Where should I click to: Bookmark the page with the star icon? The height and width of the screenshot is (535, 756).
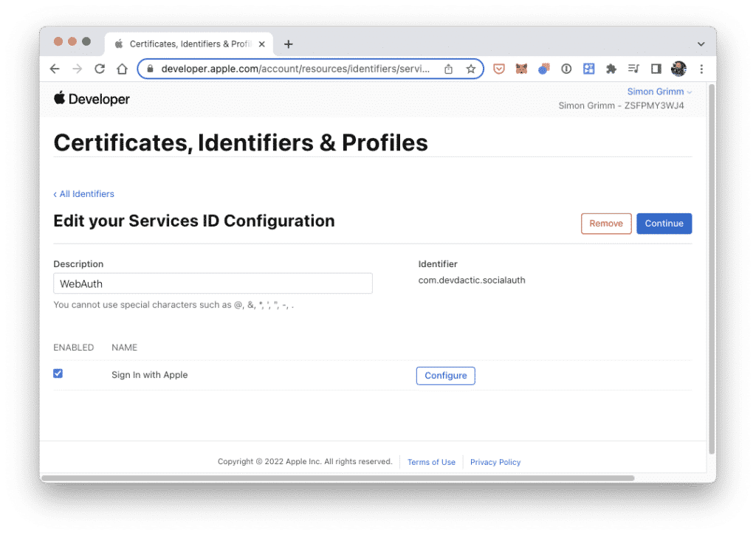[x=471, y=68]
